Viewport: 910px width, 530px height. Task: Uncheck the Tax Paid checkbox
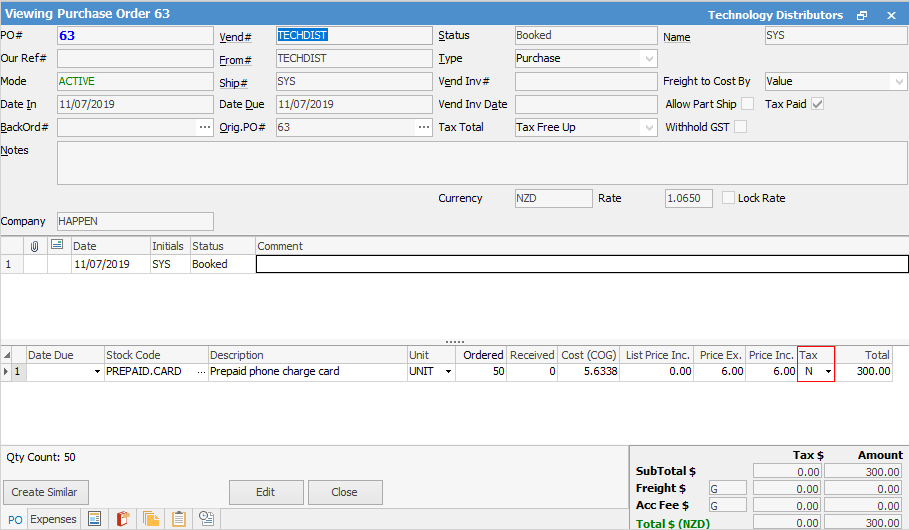(x=818, y=104)
